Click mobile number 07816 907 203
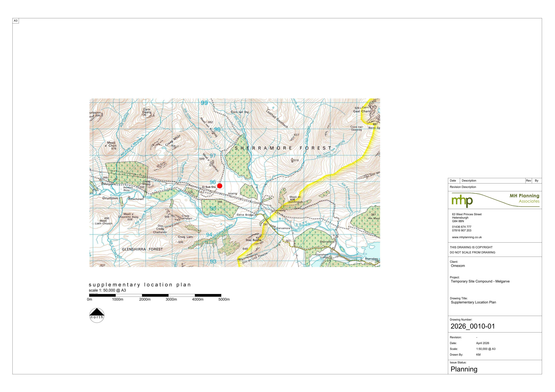Screen dimensions: 555x392 [462, 230]
